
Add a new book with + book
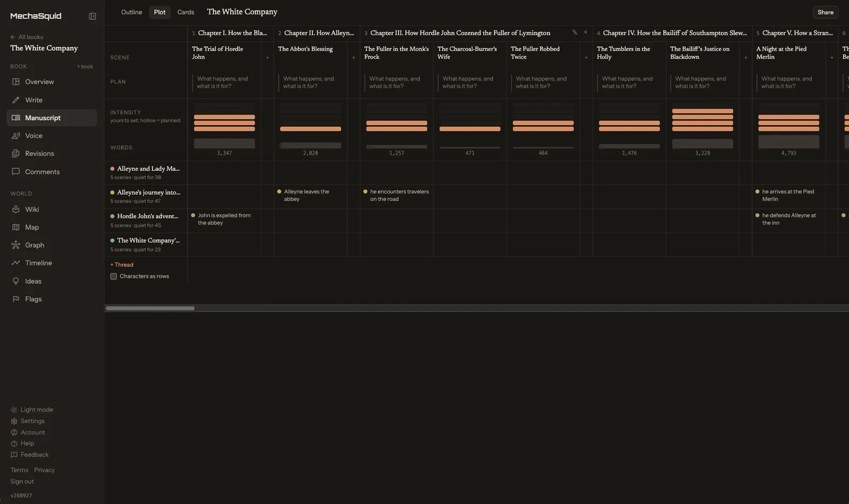coord(85,66)
